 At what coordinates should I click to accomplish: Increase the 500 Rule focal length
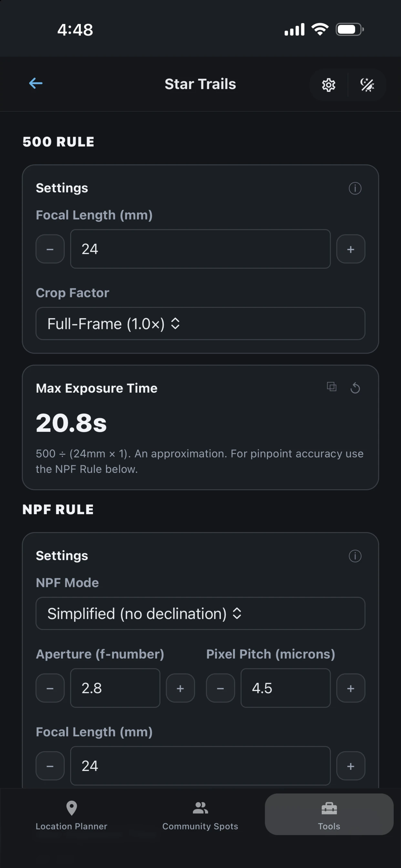coord(350,249)
